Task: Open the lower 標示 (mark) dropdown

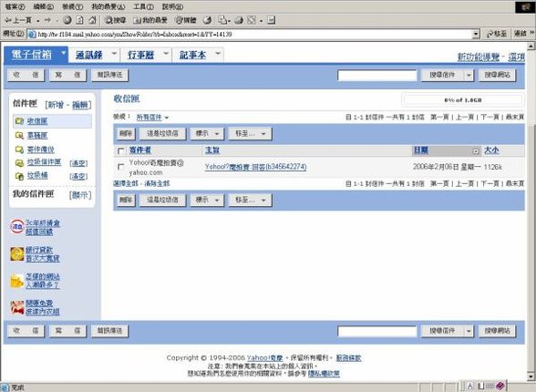Action: tap(207, 200)
